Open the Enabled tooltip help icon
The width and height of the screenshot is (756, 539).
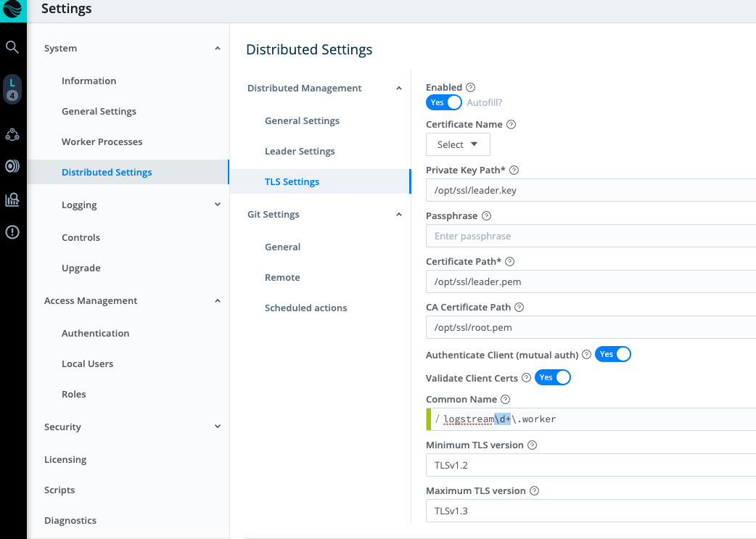pos(470,86)
